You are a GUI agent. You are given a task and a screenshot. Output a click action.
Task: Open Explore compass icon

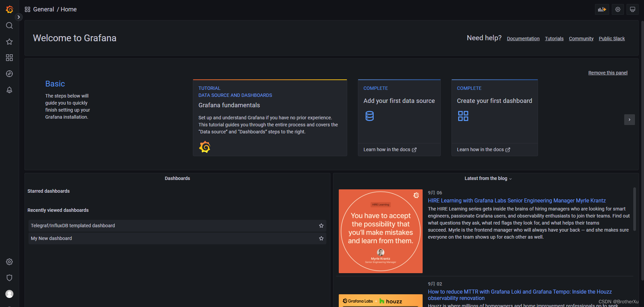(x=9, y=74)
